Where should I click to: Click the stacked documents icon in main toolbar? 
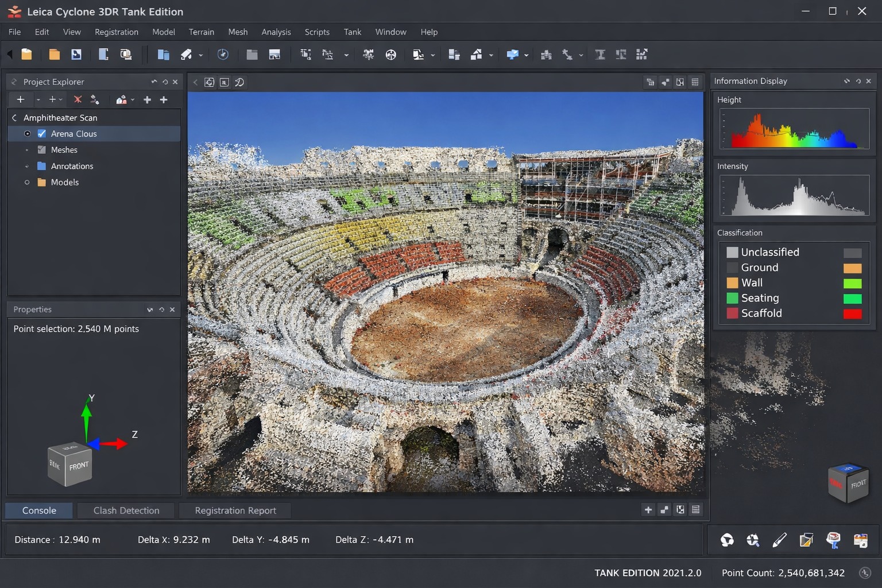[126, 55]
